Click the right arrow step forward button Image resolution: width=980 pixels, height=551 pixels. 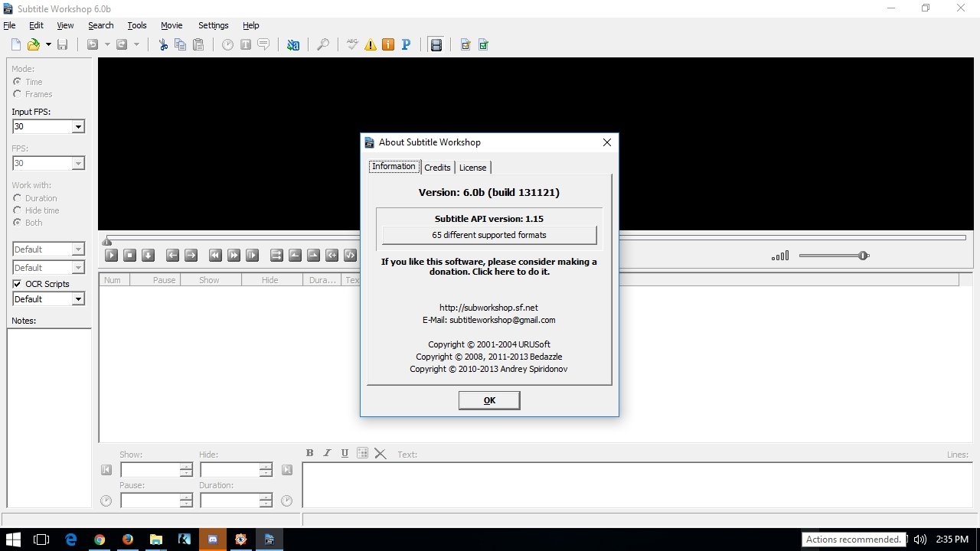tap(191, 256)
